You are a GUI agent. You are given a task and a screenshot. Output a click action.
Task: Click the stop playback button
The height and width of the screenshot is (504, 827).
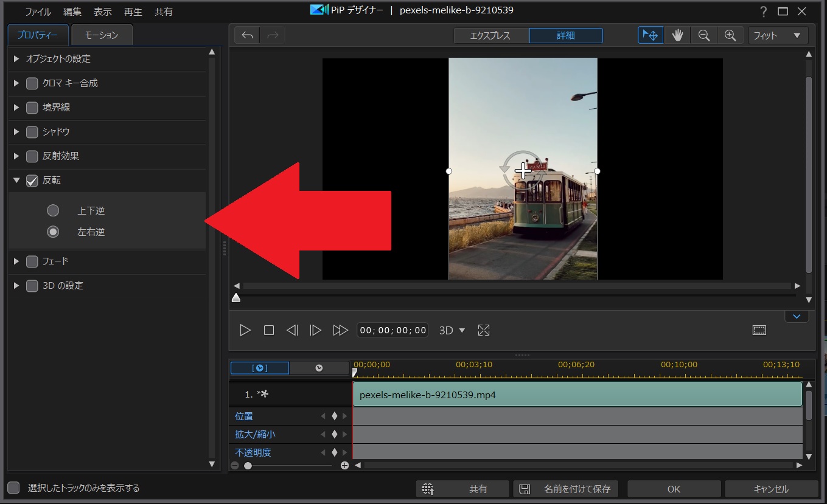coord(269,330)
